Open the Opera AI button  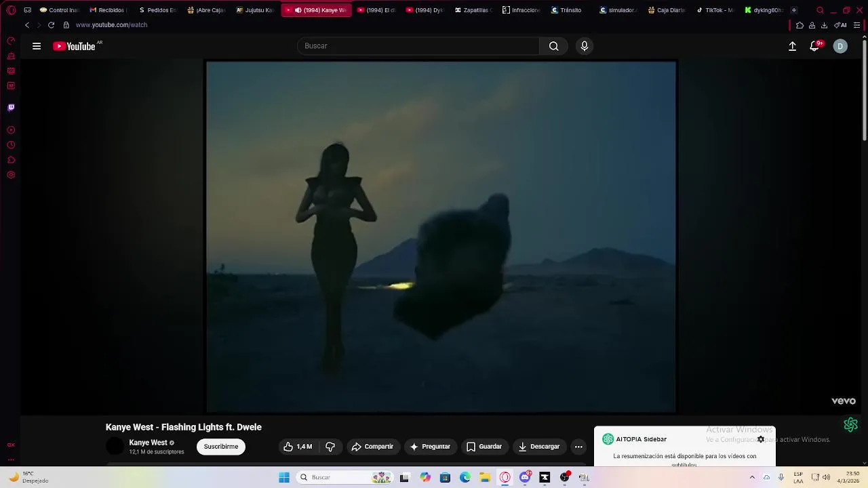[840, 25]
